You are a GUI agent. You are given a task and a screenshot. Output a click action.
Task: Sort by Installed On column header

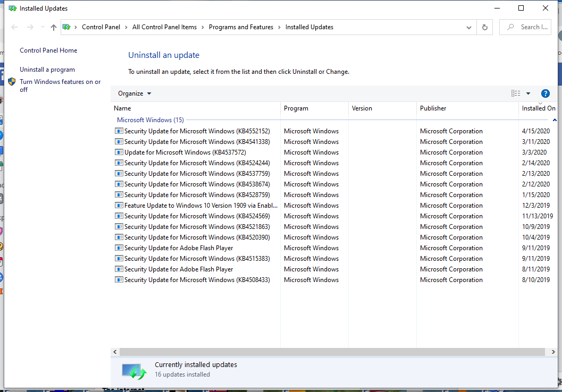tap(539, 108)
